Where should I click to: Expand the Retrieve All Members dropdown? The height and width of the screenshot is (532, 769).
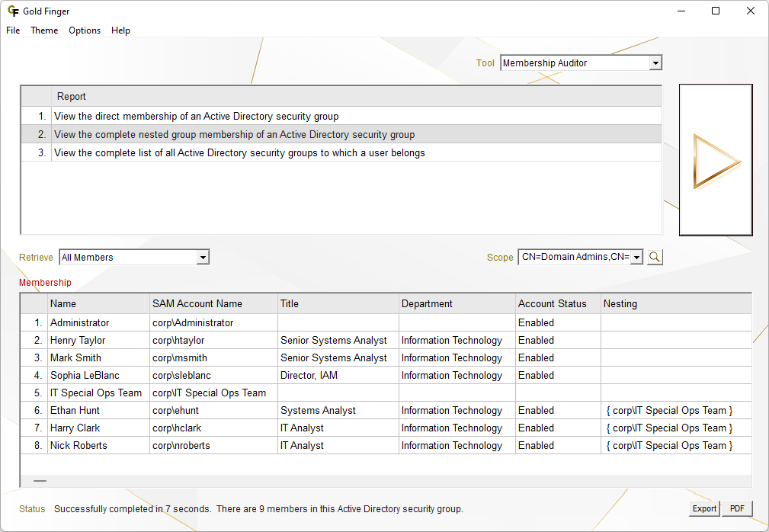(202, 258)
